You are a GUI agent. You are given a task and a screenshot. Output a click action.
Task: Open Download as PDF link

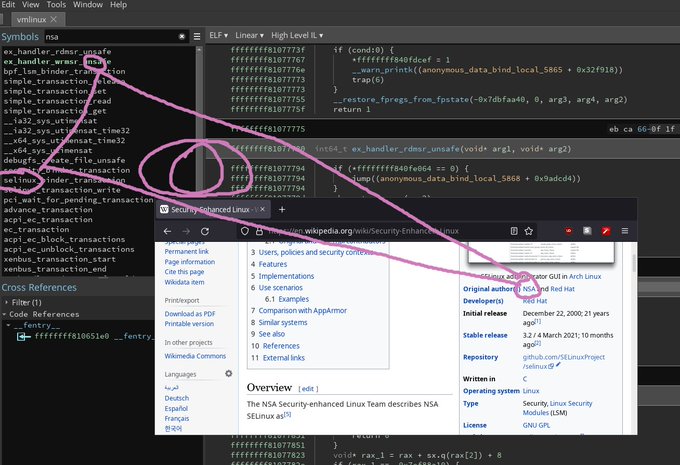point(190,314)
